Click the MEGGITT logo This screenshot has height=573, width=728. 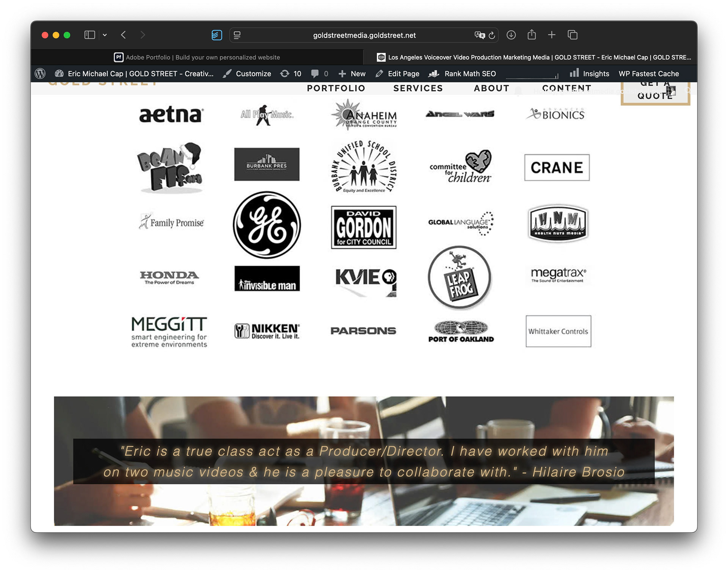tap(169, 332)
